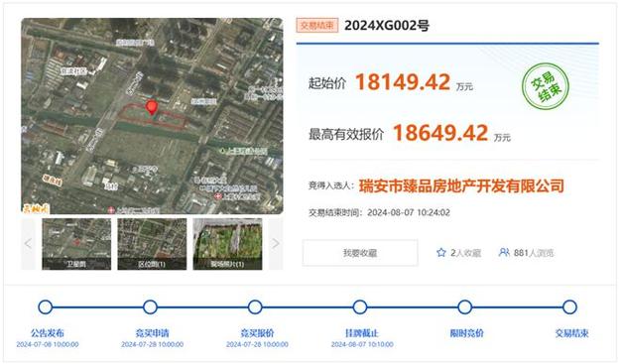The height and width of the screenshot is (364, 621).
Task: Select the 竞买申请 timeline node
Action: pyautogui.click(x=150, y=306)
